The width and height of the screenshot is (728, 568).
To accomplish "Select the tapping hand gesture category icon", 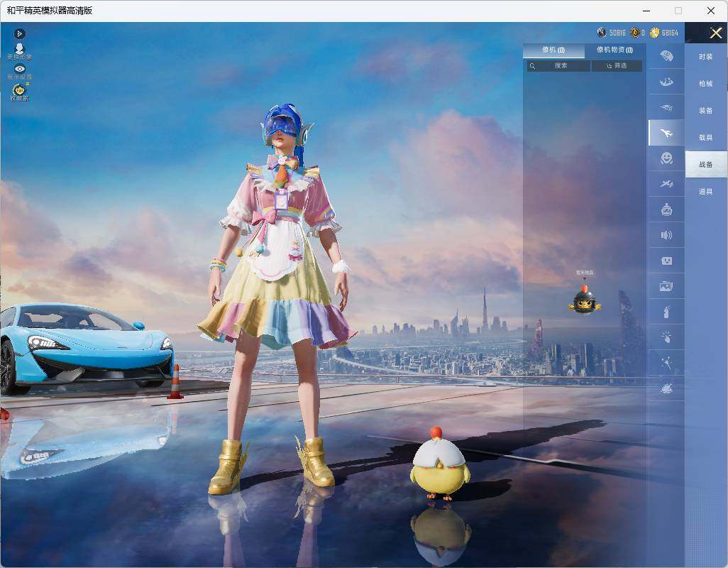I will (x=667, y=337).
